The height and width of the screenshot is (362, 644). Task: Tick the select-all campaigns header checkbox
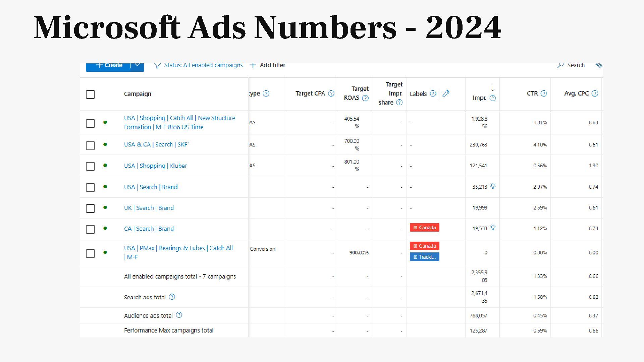point(90,95)
